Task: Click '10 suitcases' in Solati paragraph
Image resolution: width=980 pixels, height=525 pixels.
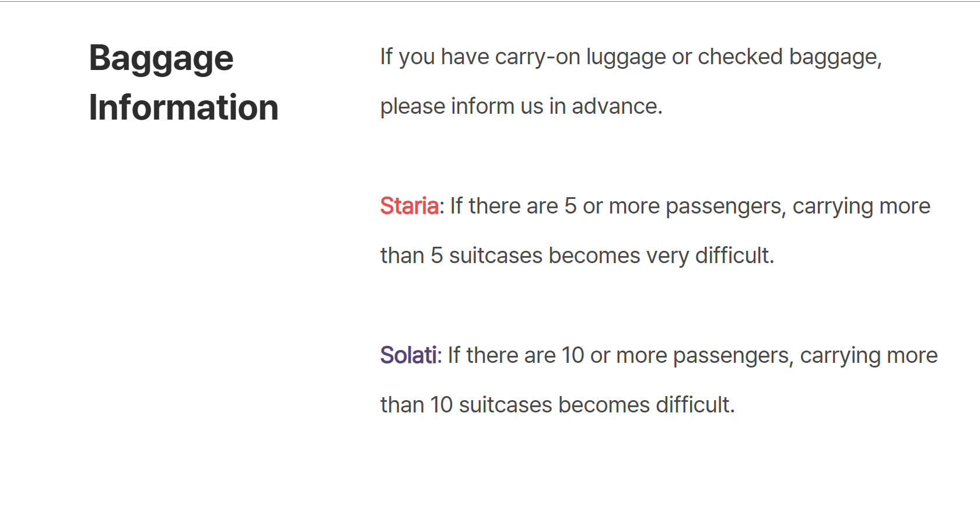Action: [x=491, y=405]
